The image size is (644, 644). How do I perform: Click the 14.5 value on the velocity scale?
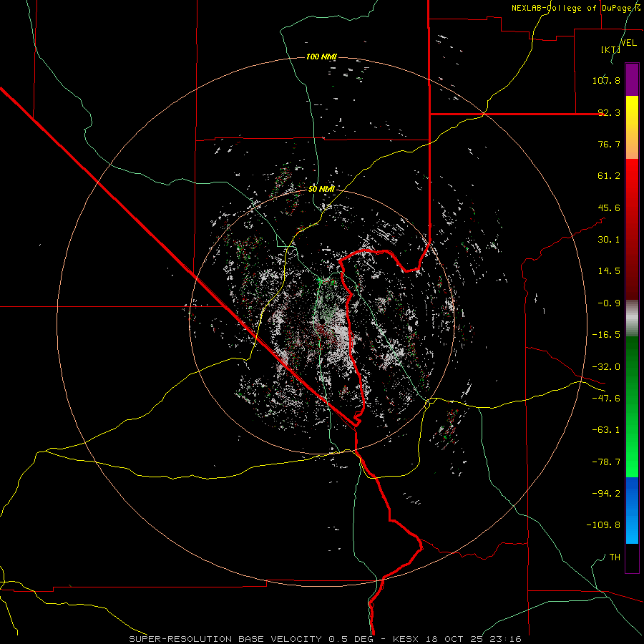coord(609,271)
